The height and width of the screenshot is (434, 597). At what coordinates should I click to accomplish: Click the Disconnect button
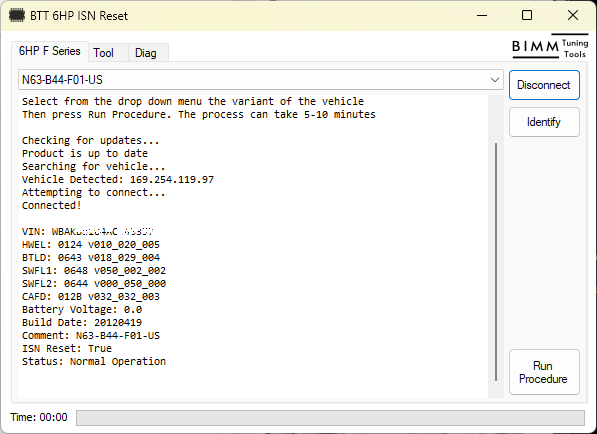(x=544, y=85)
